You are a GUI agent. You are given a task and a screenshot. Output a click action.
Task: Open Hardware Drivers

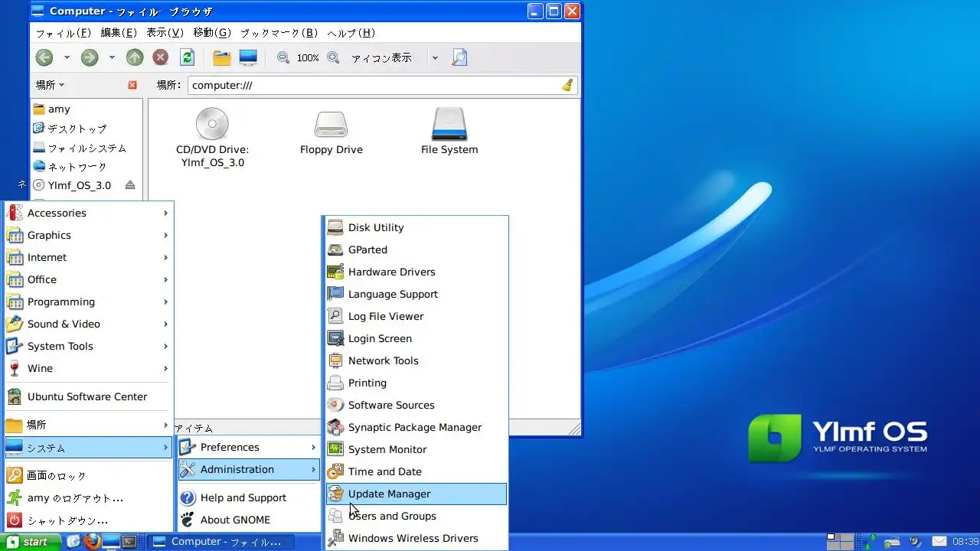(415, 272)
